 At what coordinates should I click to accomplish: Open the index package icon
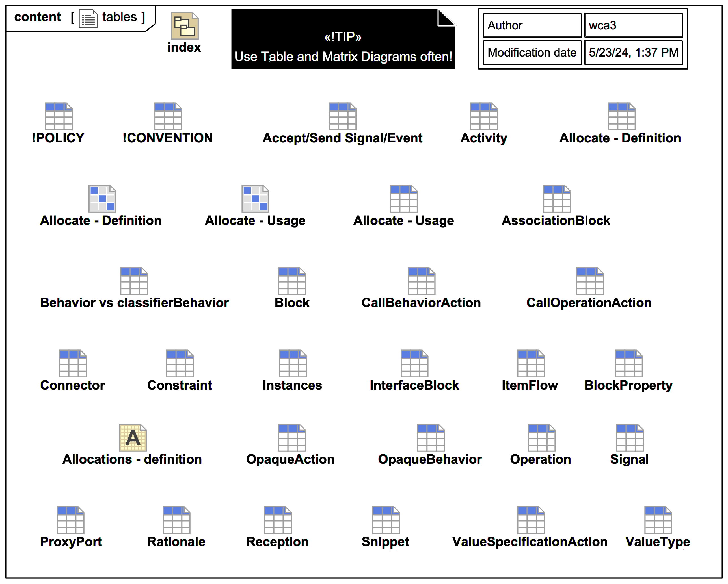(184, 26)
